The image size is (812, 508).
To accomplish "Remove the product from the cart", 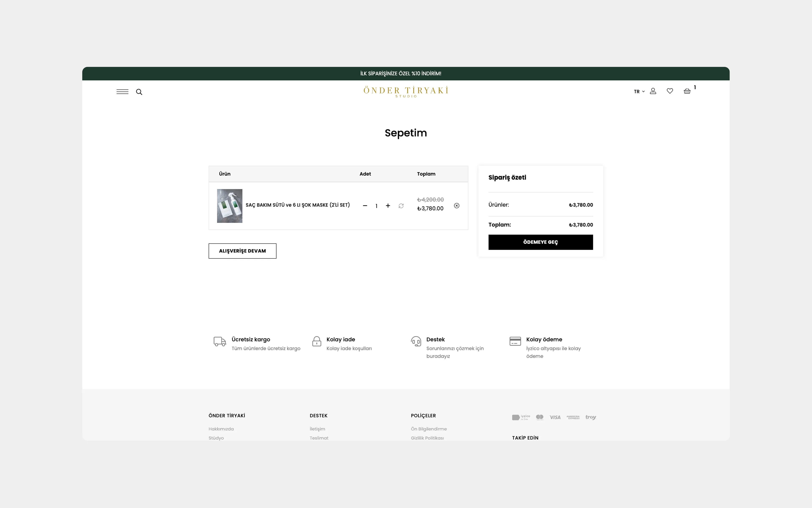I will [x=457, y=206].
